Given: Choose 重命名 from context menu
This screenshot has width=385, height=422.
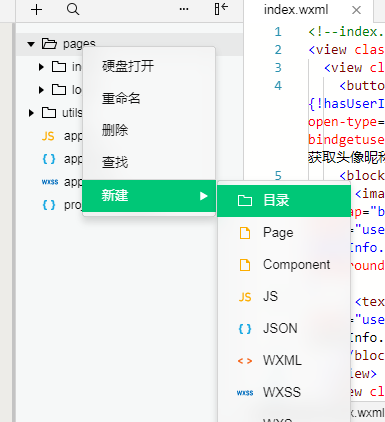Looking at the screenshot, I should pyautogui.click(x=149, y=98).
